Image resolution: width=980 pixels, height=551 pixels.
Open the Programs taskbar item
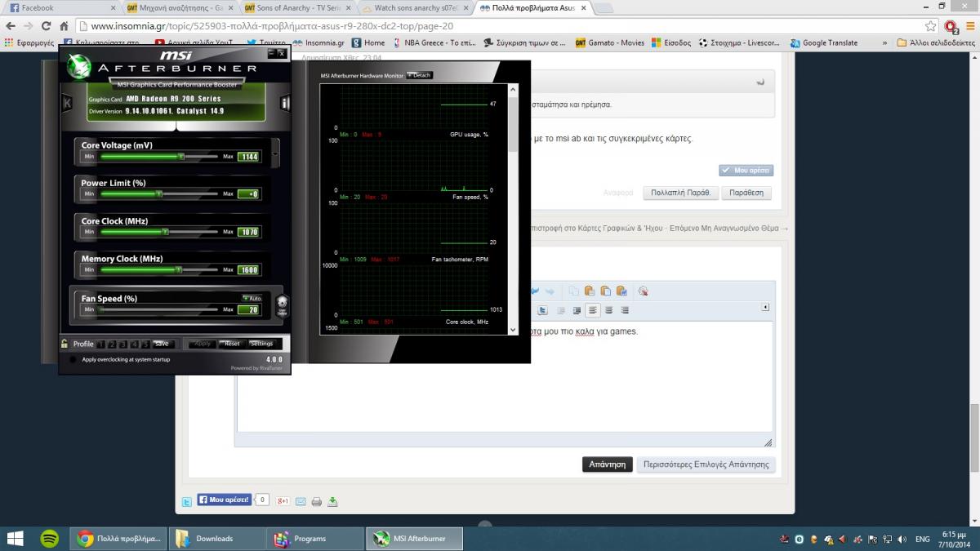[x=316, y=539]
